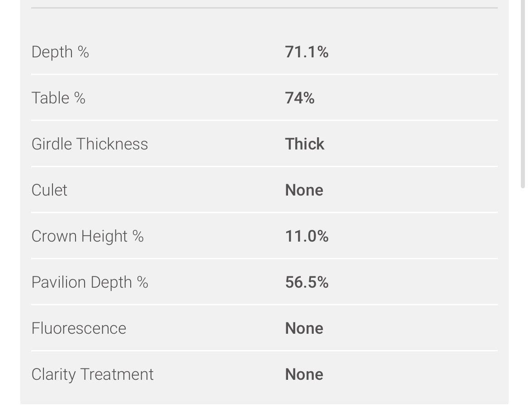
Task: Click the blank white area below the specs card
Action: point(264,412)
